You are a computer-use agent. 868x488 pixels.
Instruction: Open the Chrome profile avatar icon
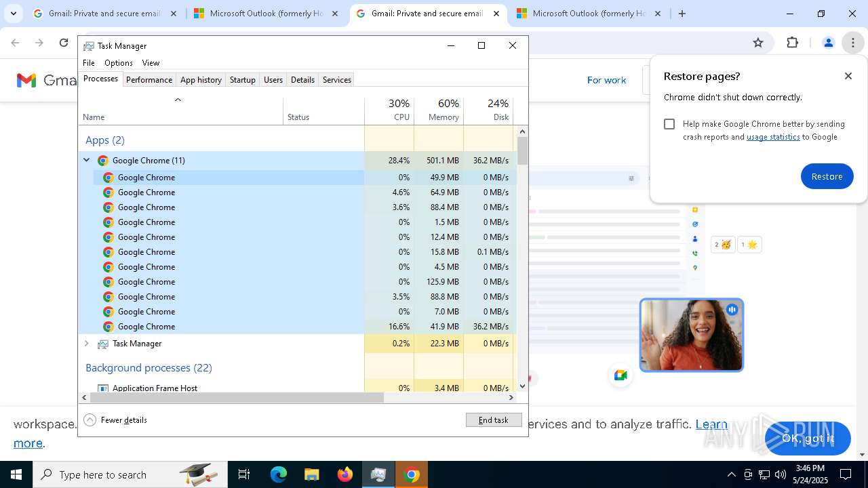pos(828,43)
